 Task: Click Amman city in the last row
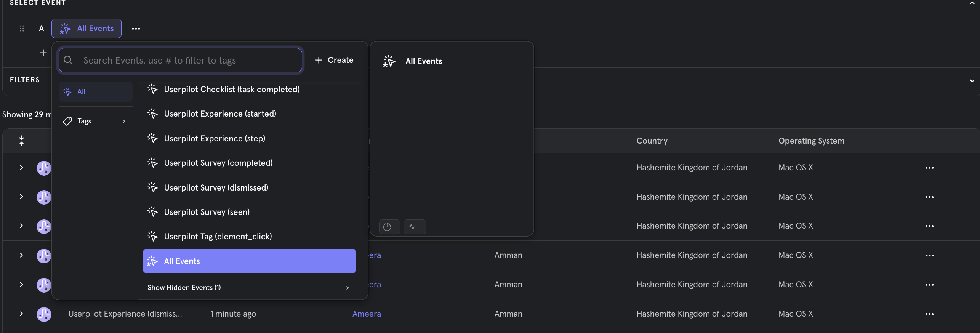pyautogui.click(x=508, y=314)
